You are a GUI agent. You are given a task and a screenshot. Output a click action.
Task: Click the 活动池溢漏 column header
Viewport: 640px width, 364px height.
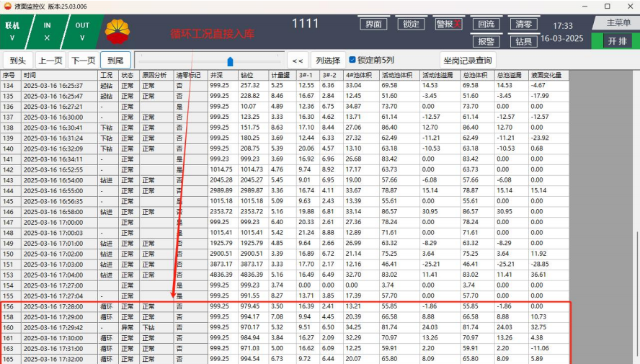[x=440, y=75]
